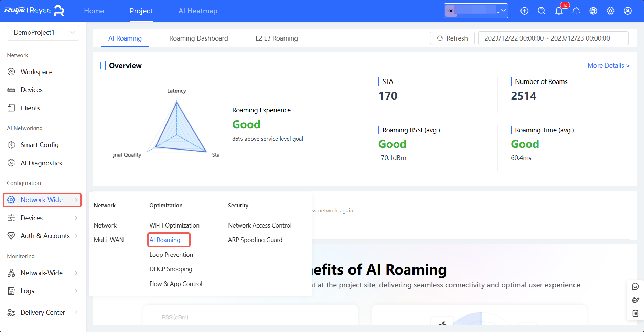Image resolution: width=644 pixels, height=332 pixels.
Task: Click the plus icon to add new item
Action: 524,11
